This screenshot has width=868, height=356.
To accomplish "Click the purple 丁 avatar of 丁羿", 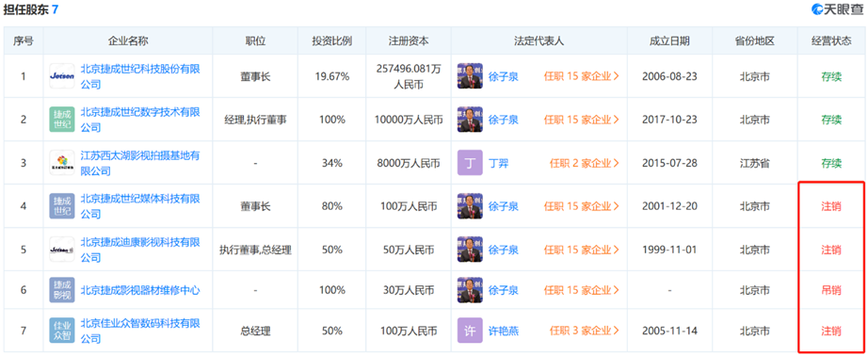I will tap(470, 163).
